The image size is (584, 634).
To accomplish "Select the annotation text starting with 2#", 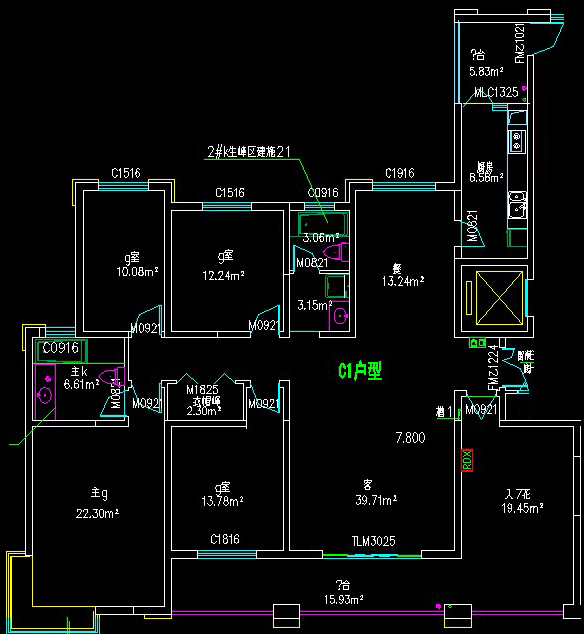I will pos(249,152).
